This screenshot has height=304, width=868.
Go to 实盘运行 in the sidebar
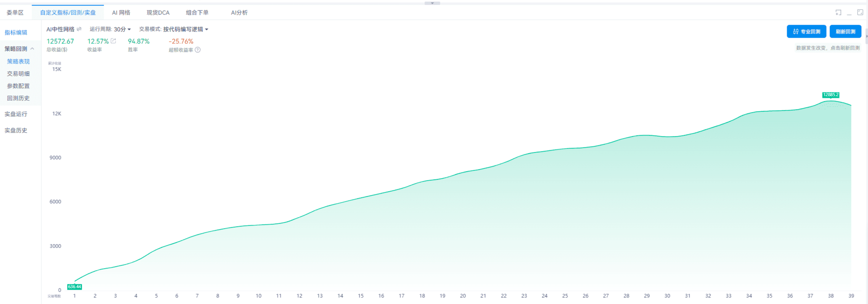tap(16, 114)
